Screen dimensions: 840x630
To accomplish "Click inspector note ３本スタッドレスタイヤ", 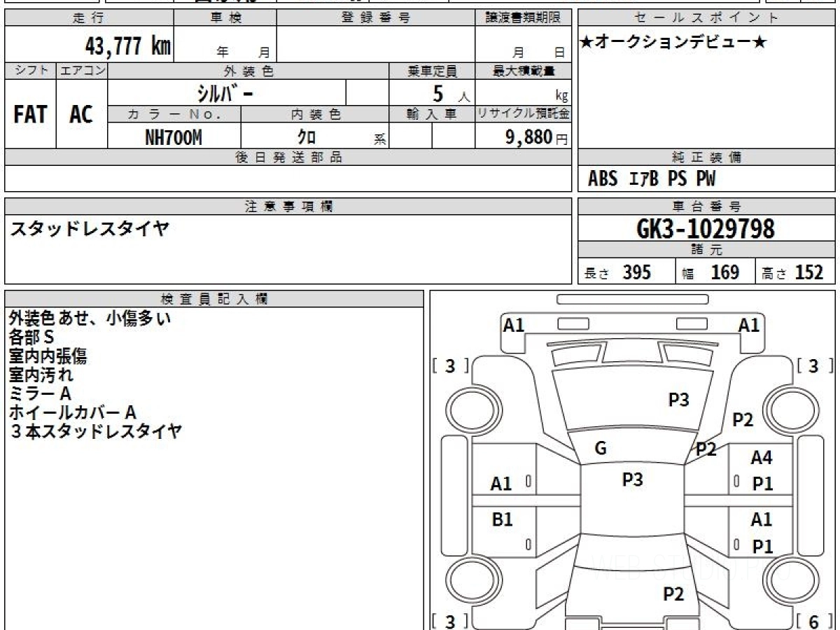I will (96, 432).
